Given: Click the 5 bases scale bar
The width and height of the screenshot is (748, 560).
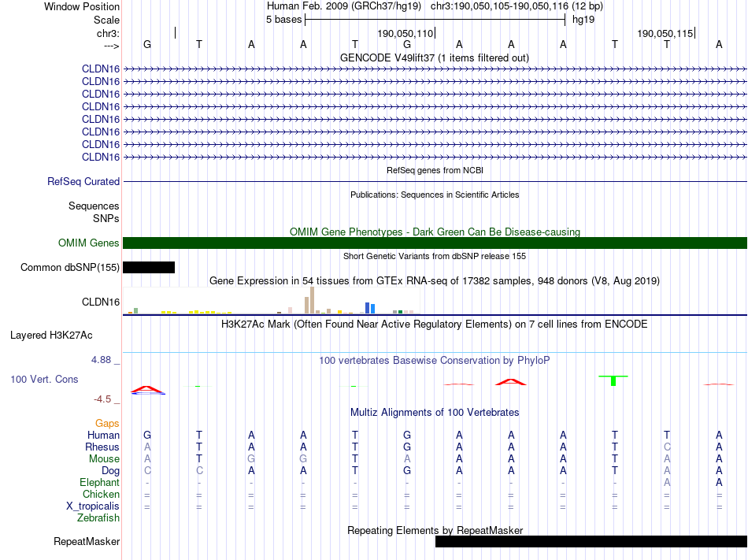Looking at the screenshot, I should tap(435, 20).
